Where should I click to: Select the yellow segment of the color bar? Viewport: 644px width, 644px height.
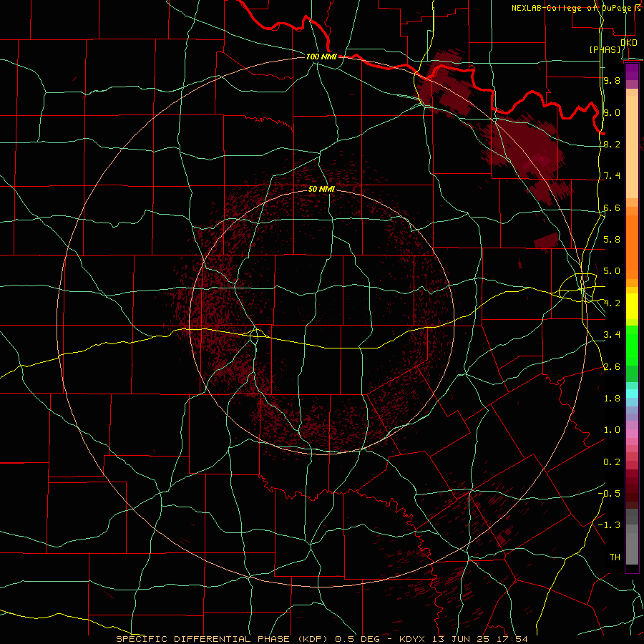coord(632,306)
